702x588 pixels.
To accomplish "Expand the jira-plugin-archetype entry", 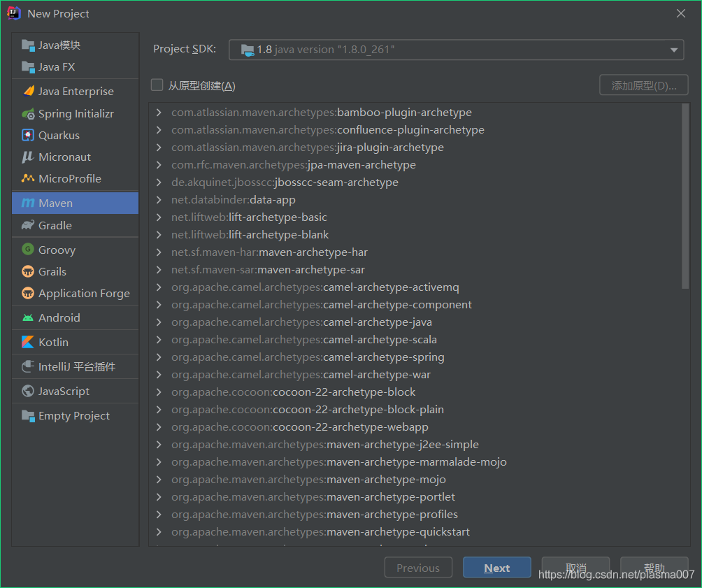I will pyautogui.click(x=158, y=148).
